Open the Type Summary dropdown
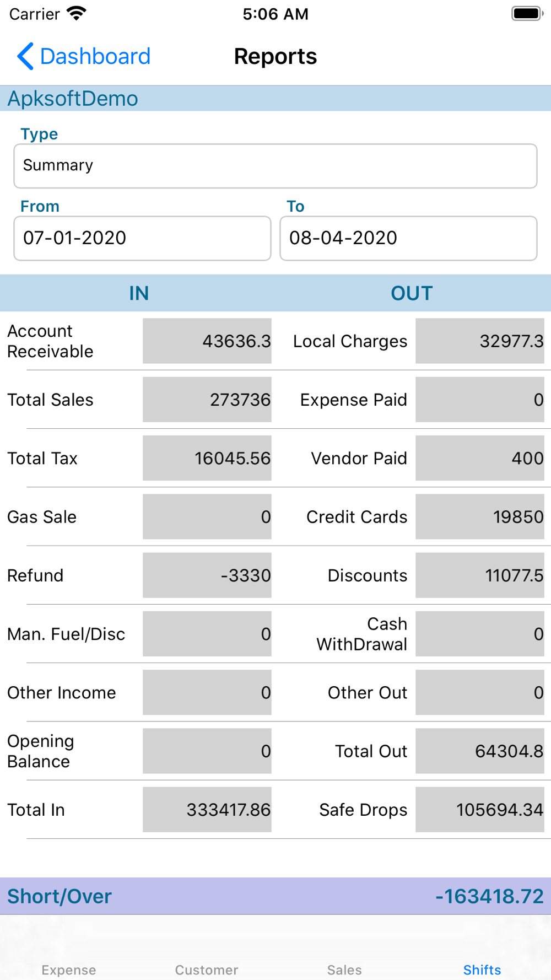This screenshot has width=551, height=980. point(275,166)
